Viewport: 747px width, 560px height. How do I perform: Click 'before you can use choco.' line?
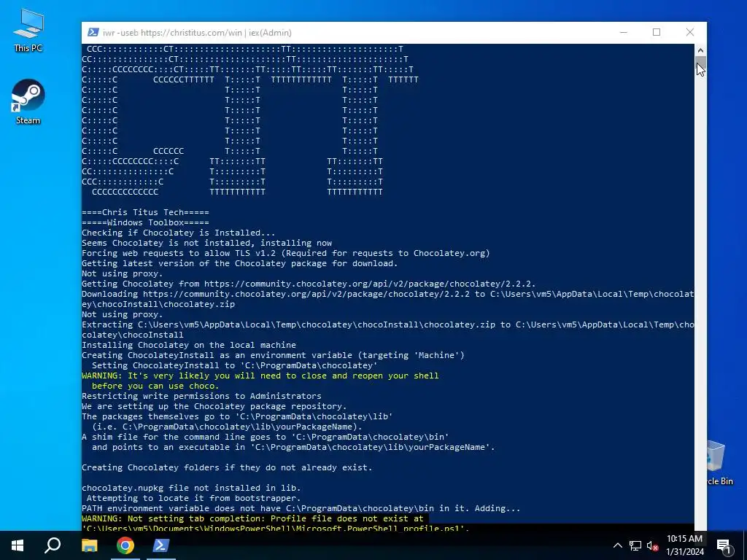(155, 386)
